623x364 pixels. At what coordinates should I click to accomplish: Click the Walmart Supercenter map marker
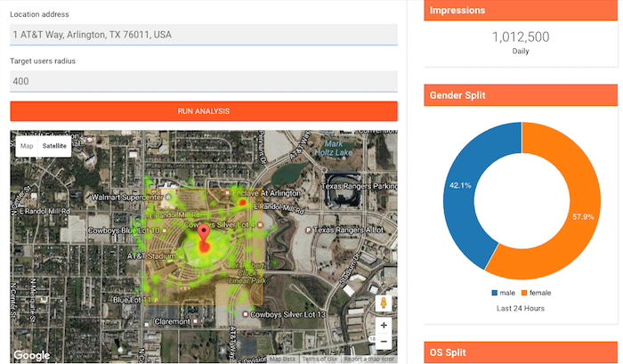(168, 197)
